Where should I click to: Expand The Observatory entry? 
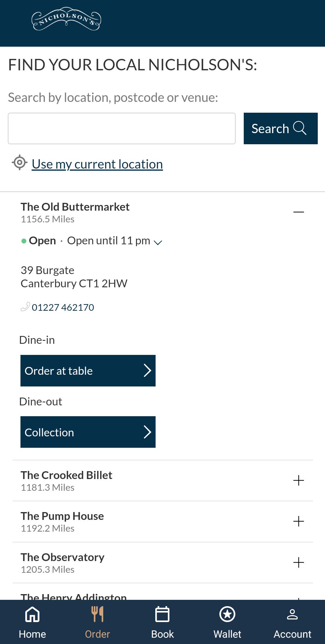[x=299, y=563]
